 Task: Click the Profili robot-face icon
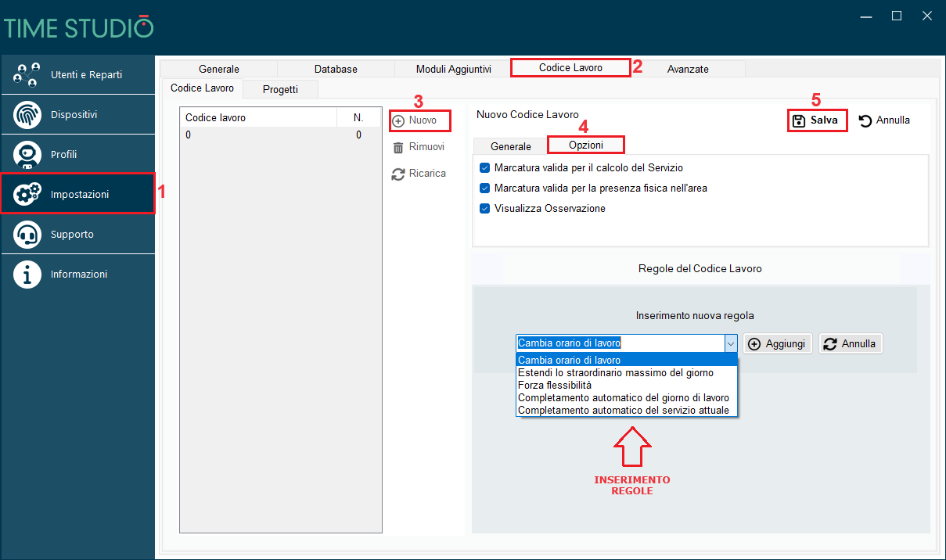[27, 155]
